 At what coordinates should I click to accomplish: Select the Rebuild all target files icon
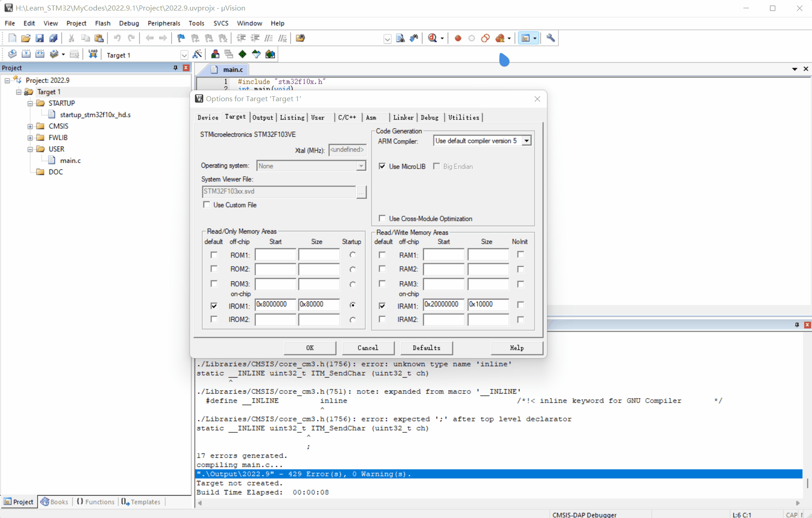pyautogui.click(x=40, y=54)
